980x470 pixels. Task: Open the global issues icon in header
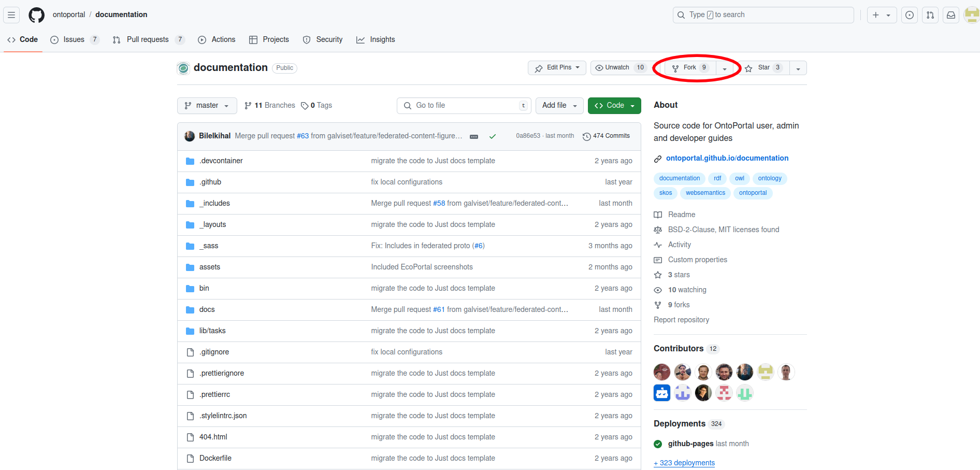pos(910,15)
